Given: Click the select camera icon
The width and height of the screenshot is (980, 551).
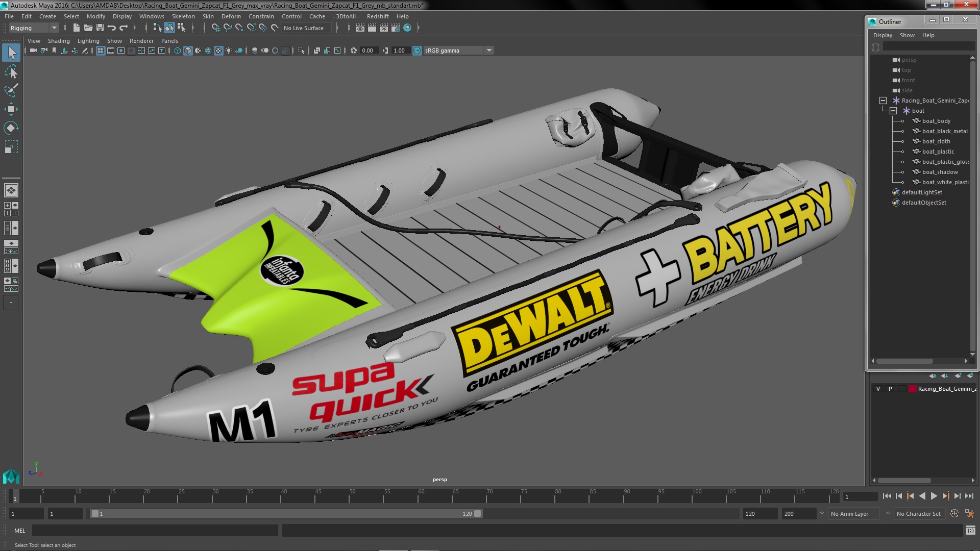Looking at the screenshot, I should 33,51.
